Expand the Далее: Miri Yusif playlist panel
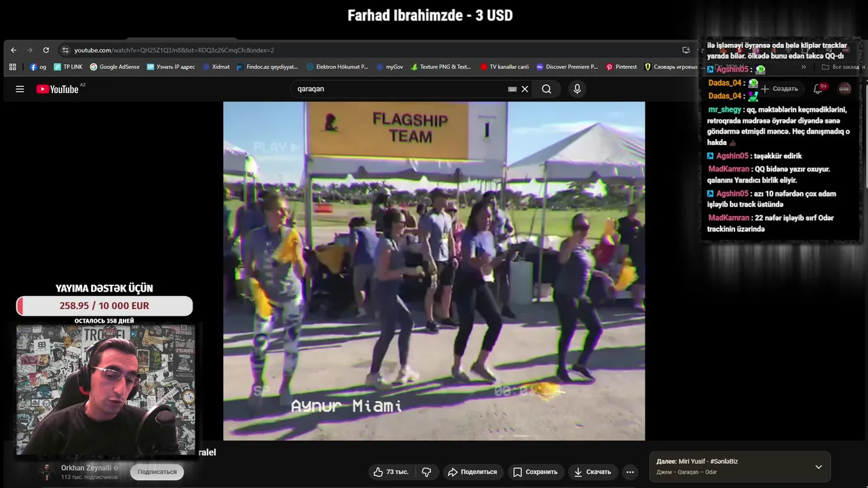The image size is (868, 488). click(818, 467)
